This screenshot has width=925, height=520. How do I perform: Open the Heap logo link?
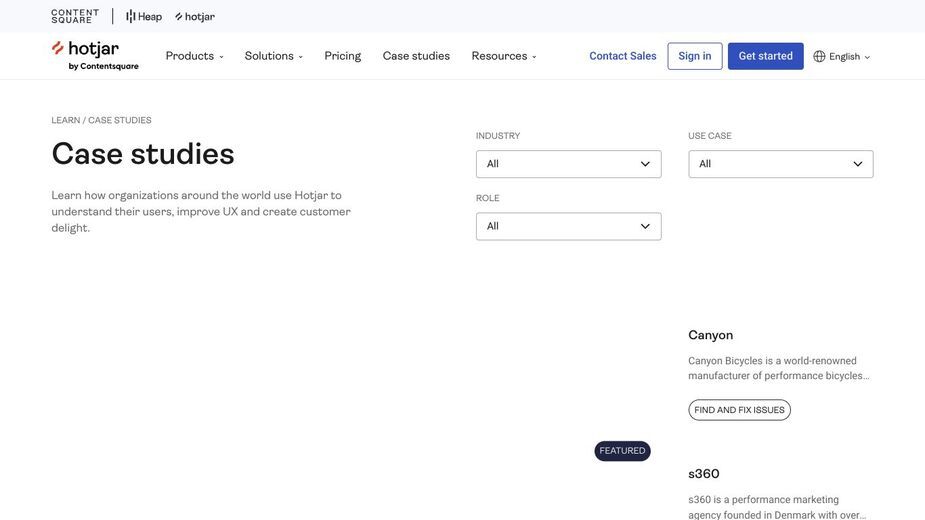coord(144,17)
